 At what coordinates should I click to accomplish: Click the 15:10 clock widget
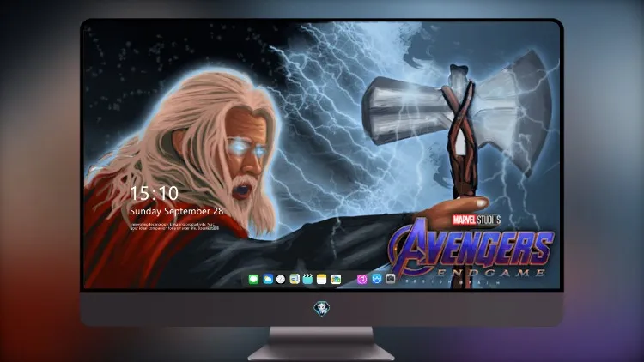tap(154, 193)
